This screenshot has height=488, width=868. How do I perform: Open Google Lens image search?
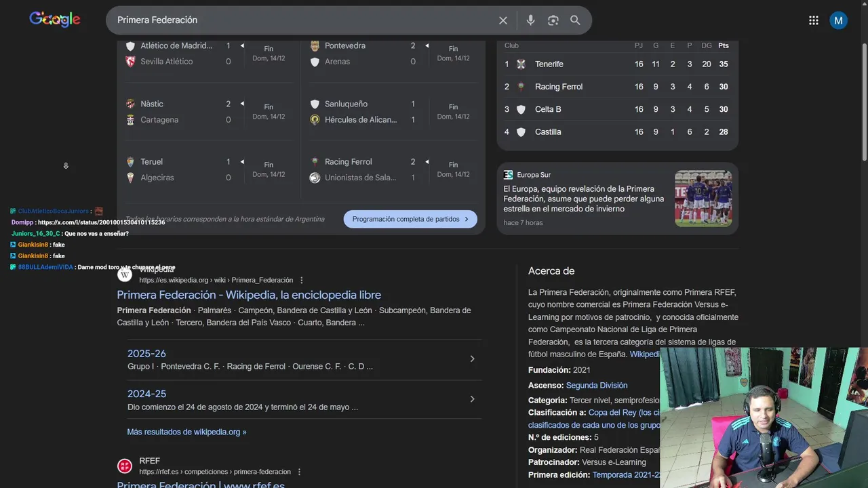[x=553, y=20]
